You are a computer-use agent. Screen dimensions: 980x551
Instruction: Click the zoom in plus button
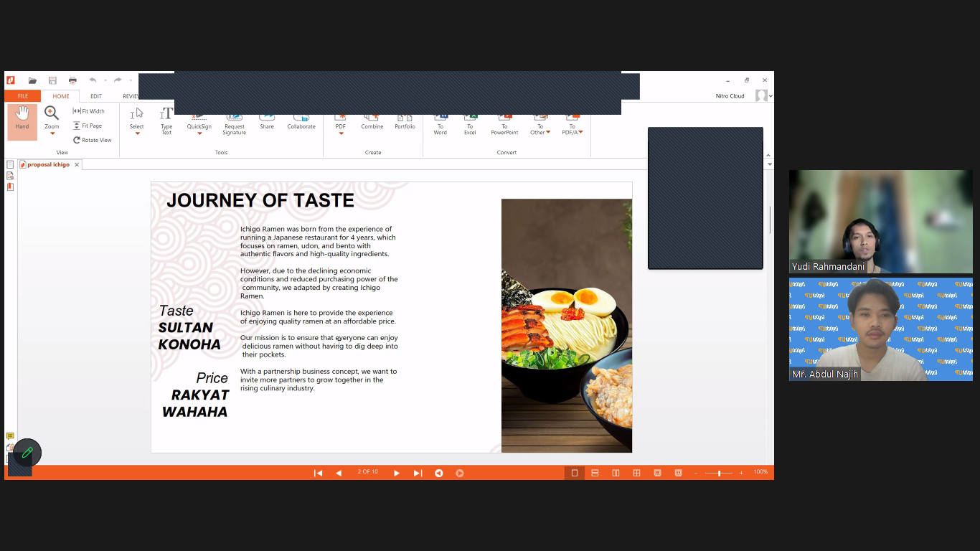click(x=741, y=473)
